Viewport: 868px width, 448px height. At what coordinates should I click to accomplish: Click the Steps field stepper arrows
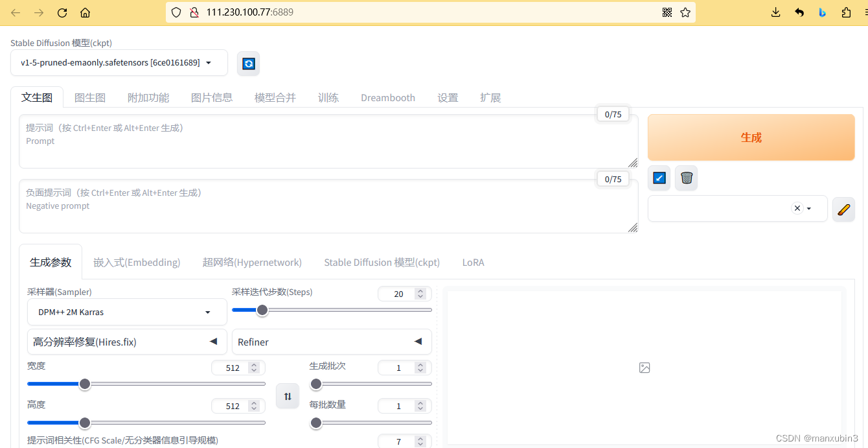click(x=420, y=294)
